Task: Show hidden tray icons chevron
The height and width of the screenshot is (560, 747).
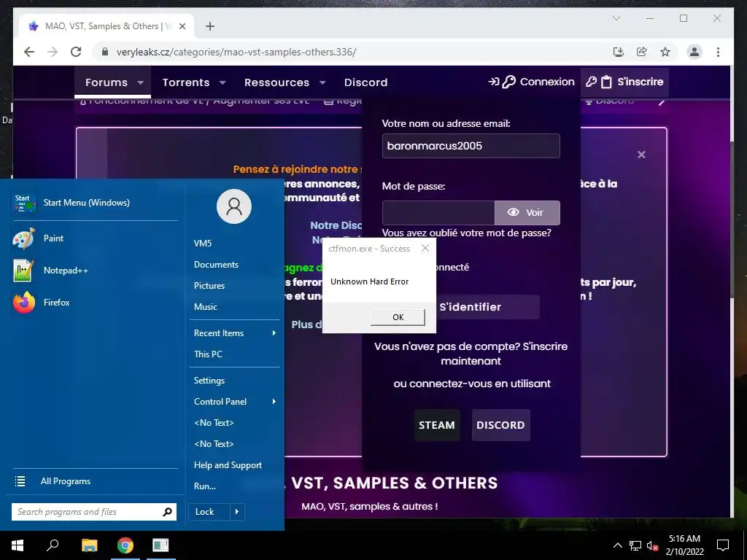Action: click(x=617, y=545)
